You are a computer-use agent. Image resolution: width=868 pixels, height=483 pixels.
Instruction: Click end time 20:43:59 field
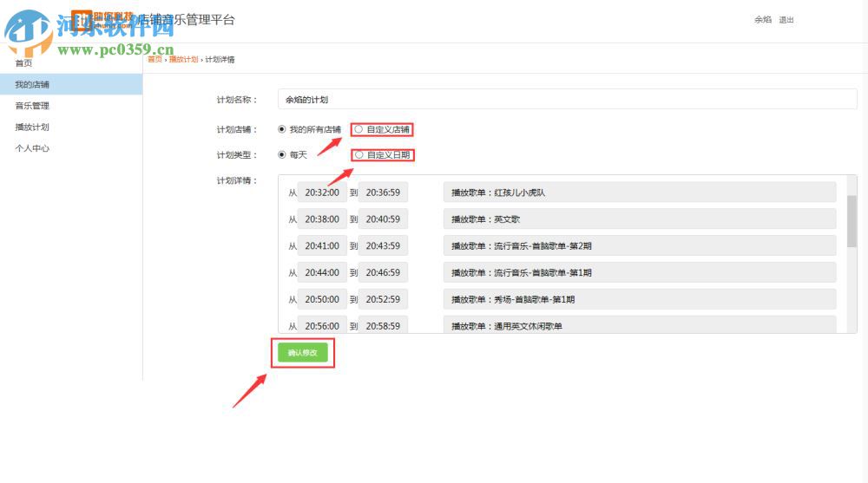pyautogui.click(x=383, y=245)
